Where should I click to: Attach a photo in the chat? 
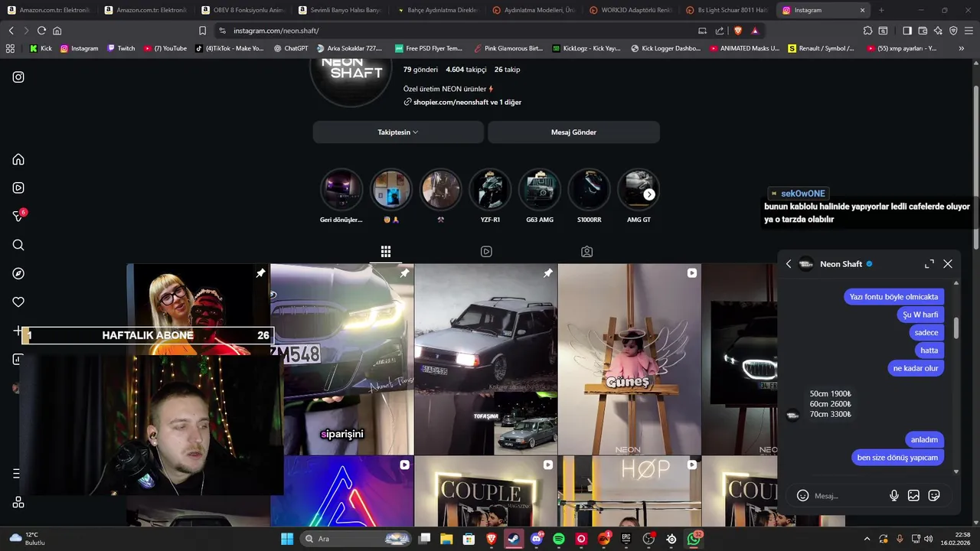[913, 496]
